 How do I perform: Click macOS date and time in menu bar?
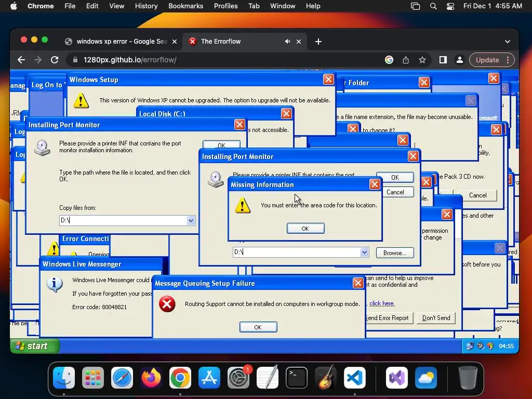point(493,6)
